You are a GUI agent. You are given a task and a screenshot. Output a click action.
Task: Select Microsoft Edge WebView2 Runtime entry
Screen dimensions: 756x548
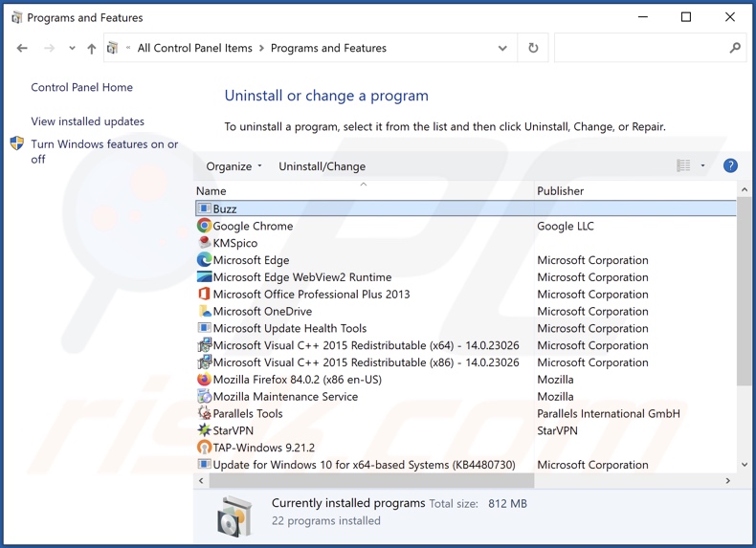302,277
